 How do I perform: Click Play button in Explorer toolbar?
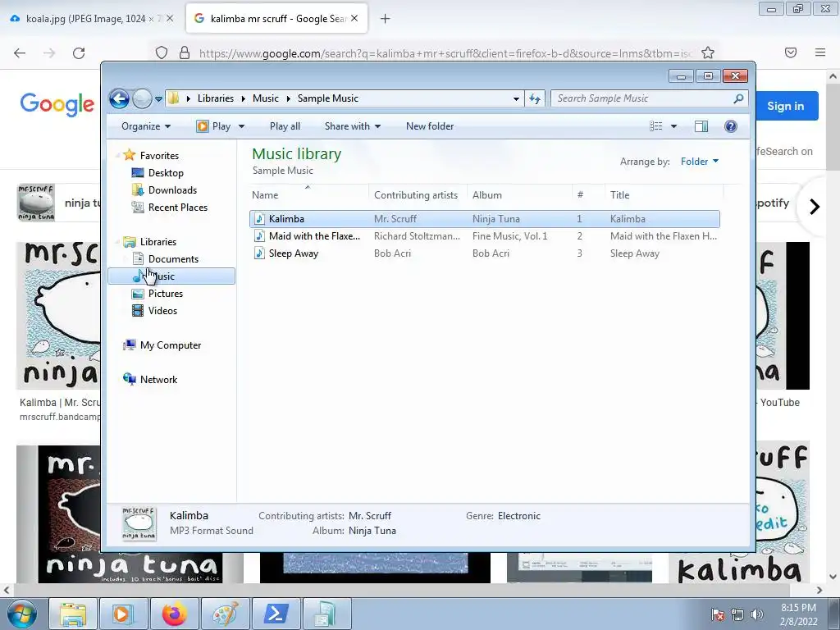214,126
